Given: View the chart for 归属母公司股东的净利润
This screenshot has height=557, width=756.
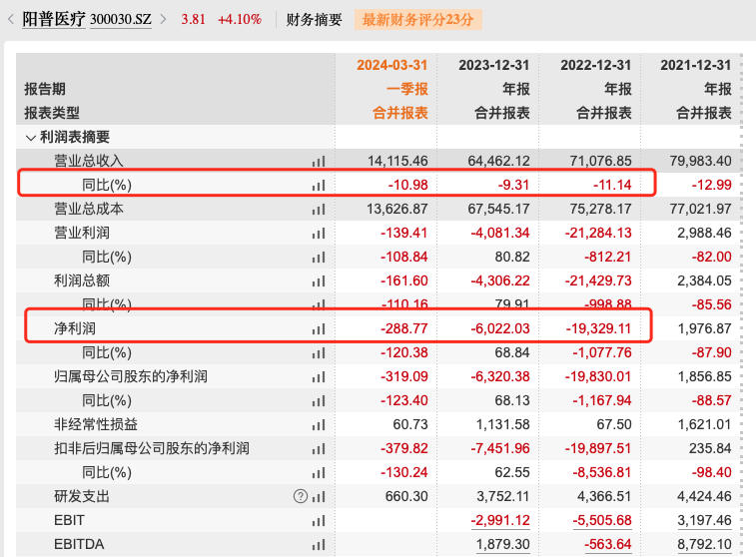Looking at the screenshot, I should coord(319,376).
